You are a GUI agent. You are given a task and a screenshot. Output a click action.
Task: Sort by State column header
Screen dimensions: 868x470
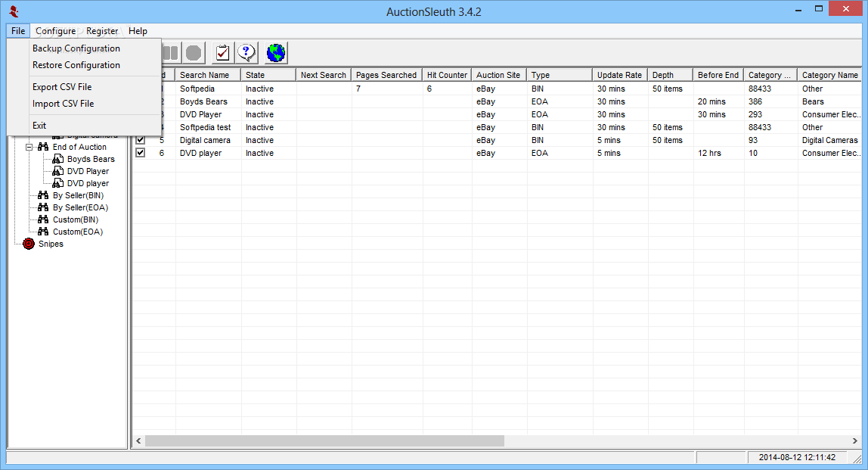click(269, 75)
